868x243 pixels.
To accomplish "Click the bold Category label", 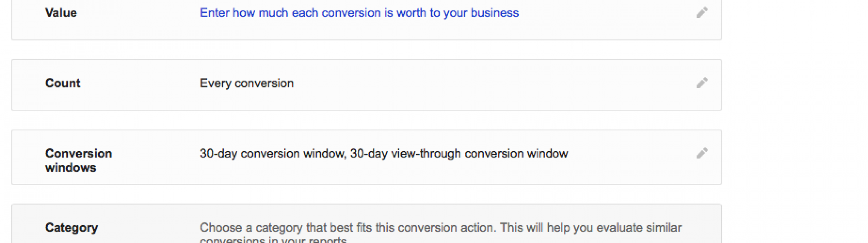I will (71, 228).
